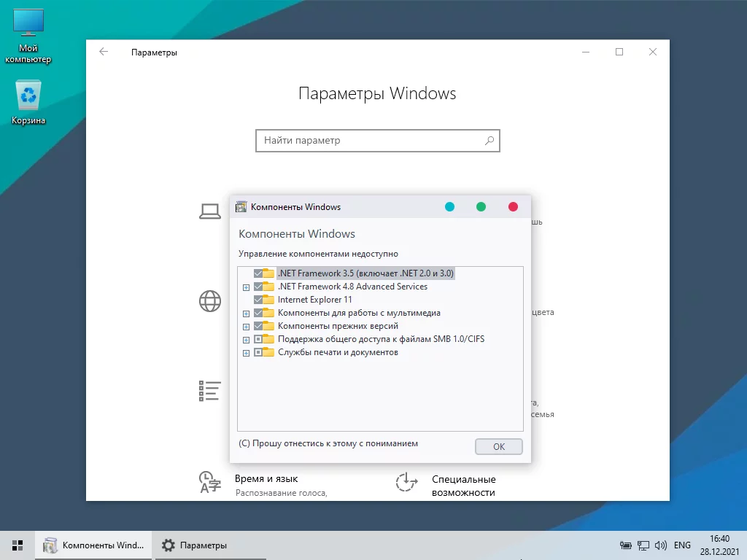
Task: Click the power/battery tray icon
Action: [625, 545]
